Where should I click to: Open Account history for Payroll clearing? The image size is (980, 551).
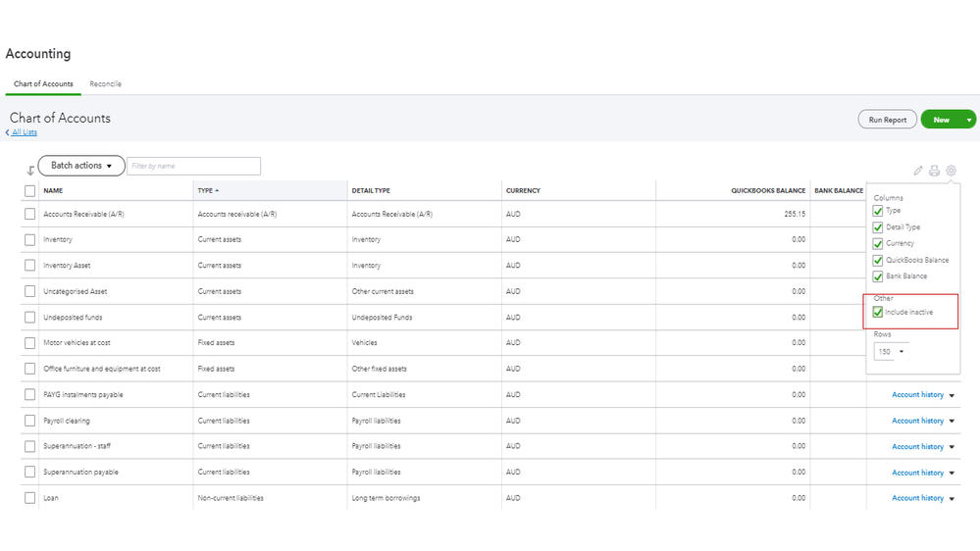[x=917, y=421]
